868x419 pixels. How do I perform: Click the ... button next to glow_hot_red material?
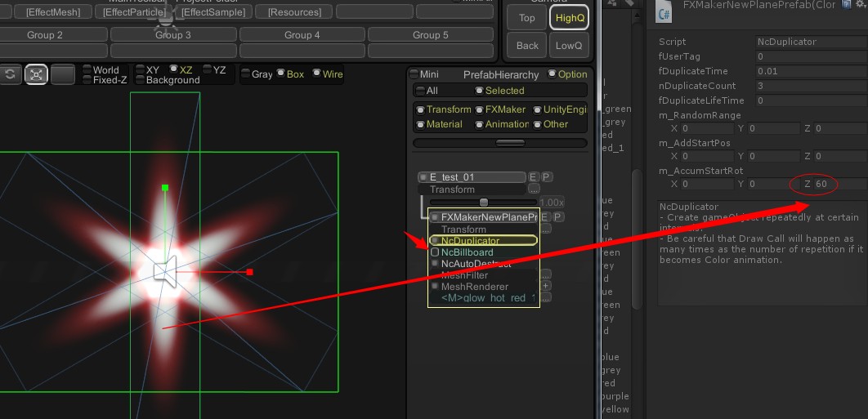546,298
